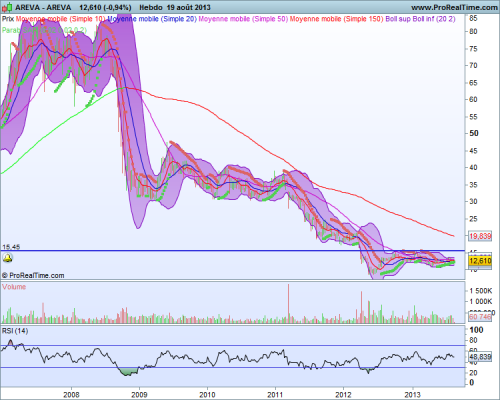Click the 48,839 RSI value tag
500x400 pixels.
[480, 357]
